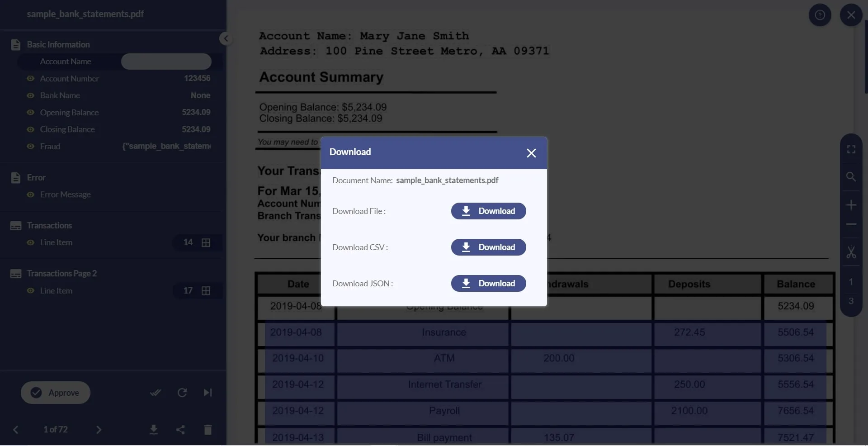
Task: Toggle visibility of the Account Number field
Action: [x=30, y=79]
